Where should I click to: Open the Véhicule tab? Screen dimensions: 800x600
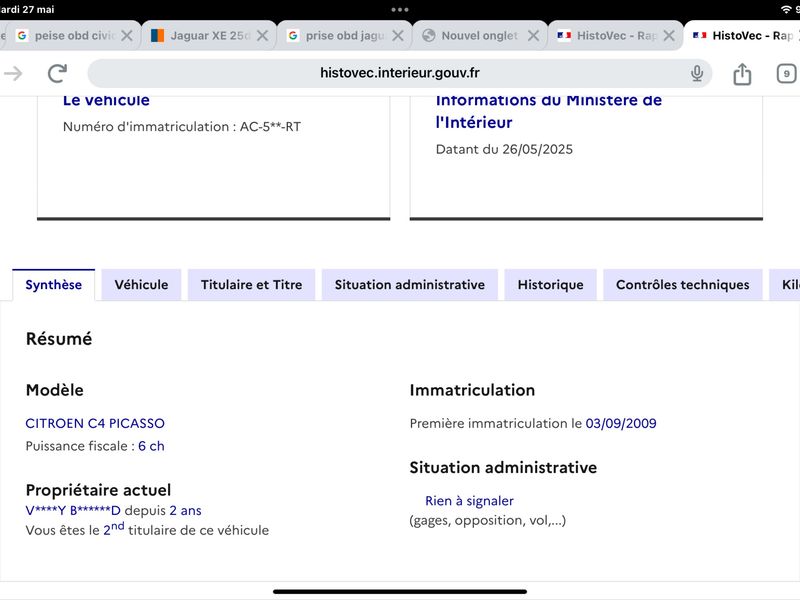(x=141, y=285)
